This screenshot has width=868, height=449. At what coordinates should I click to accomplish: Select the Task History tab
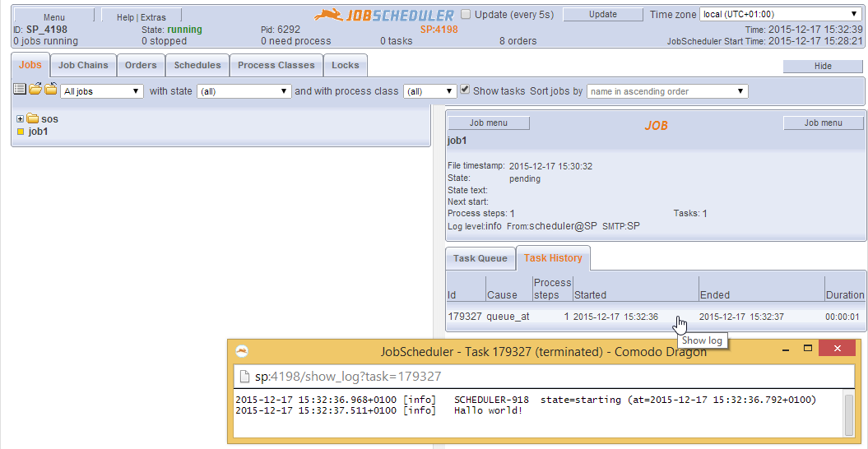click(553, 258)
